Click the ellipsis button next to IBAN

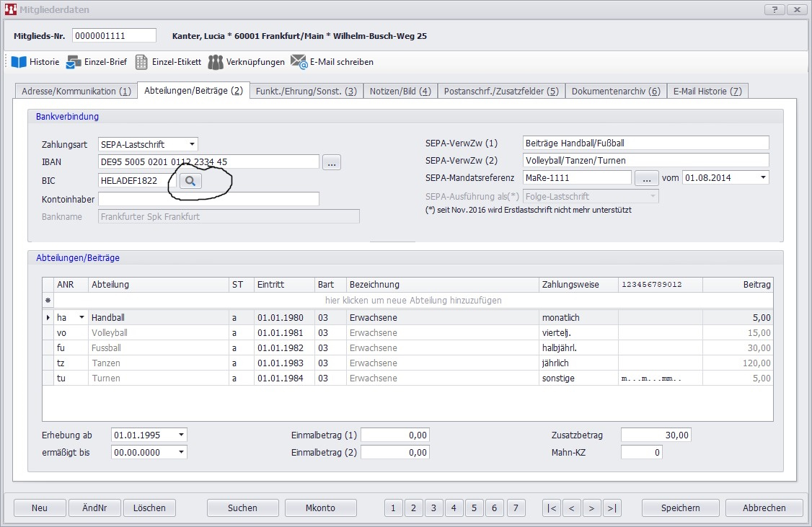[x=332, y=162]
